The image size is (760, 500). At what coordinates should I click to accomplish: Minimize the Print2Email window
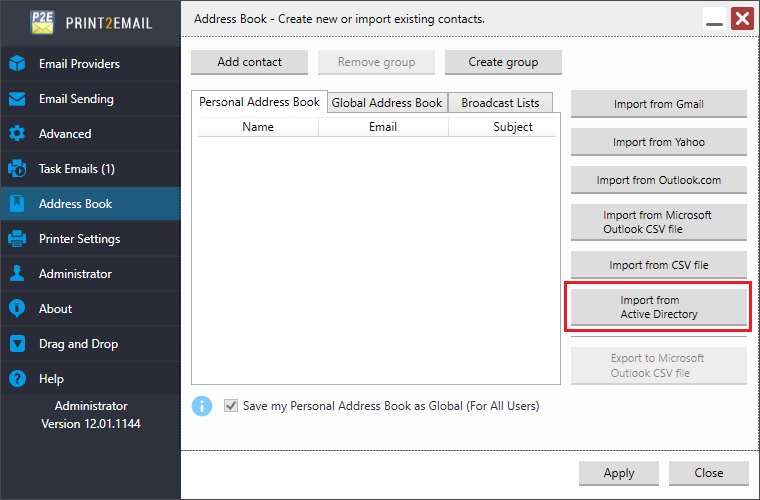click(x=714, y=19)
